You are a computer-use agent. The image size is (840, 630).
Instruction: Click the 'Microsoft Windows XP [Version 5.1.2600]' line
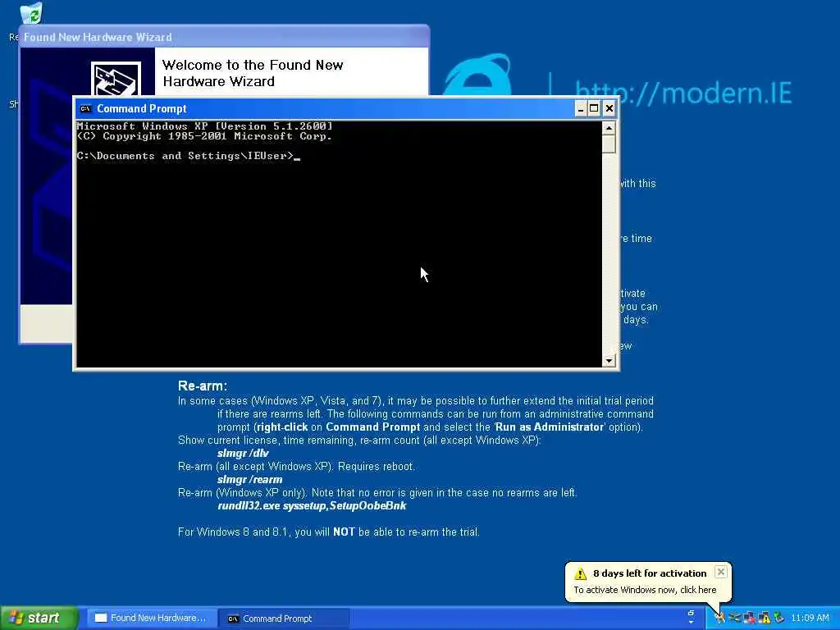tap(204, 126)
